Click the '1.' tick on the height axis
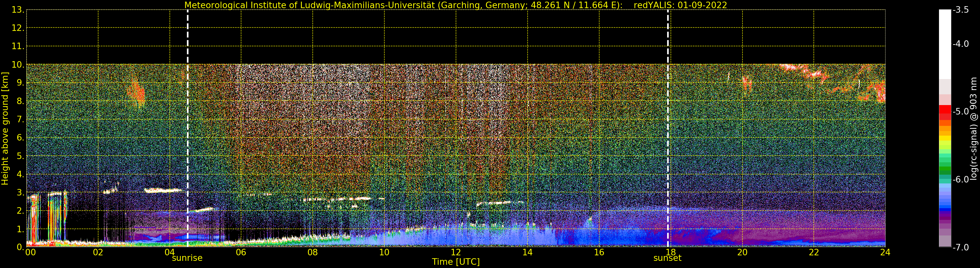The height and width of the screenshot is (268, 980). tap(21, 229)
